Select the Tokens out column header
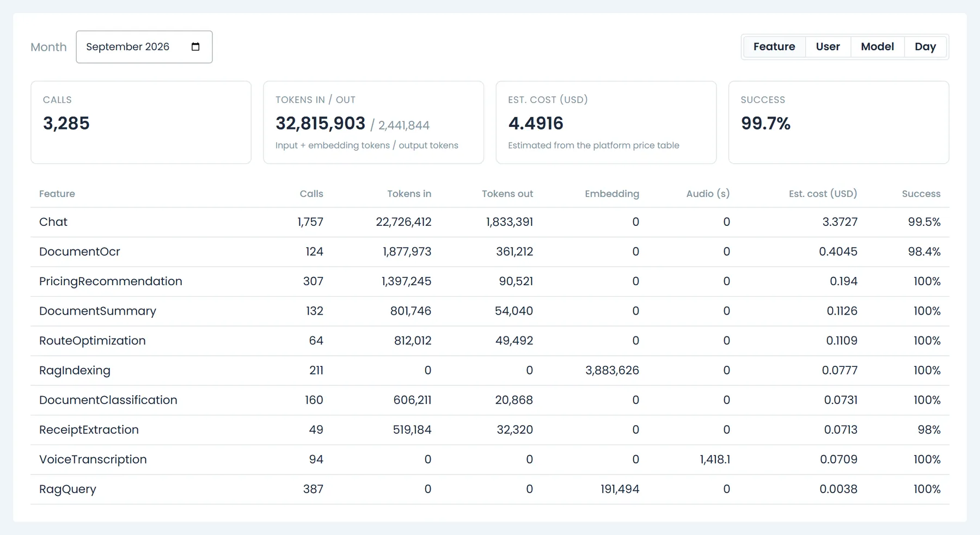 [507, 194]
